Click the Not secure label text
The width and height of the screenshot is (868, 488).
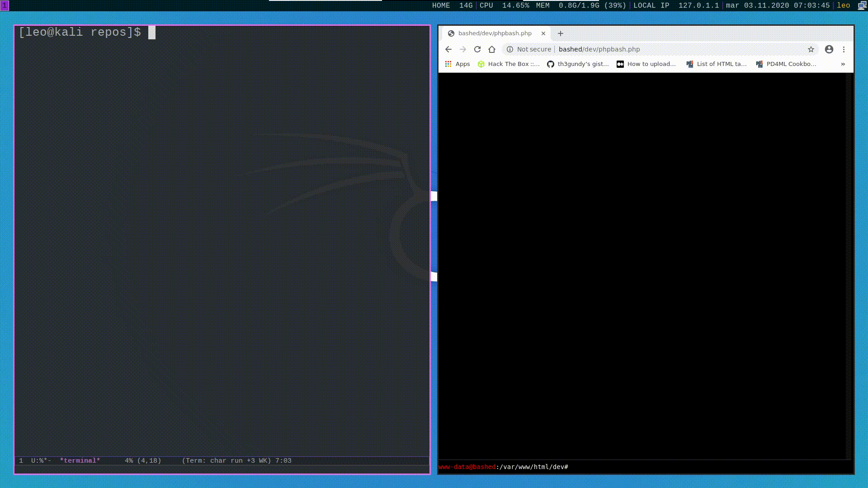[534, 49]
